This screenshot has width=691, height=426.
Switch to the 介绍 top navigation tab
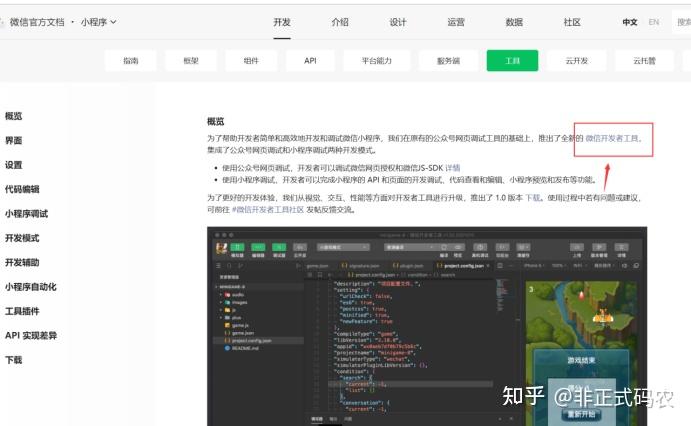click(340, 22)
